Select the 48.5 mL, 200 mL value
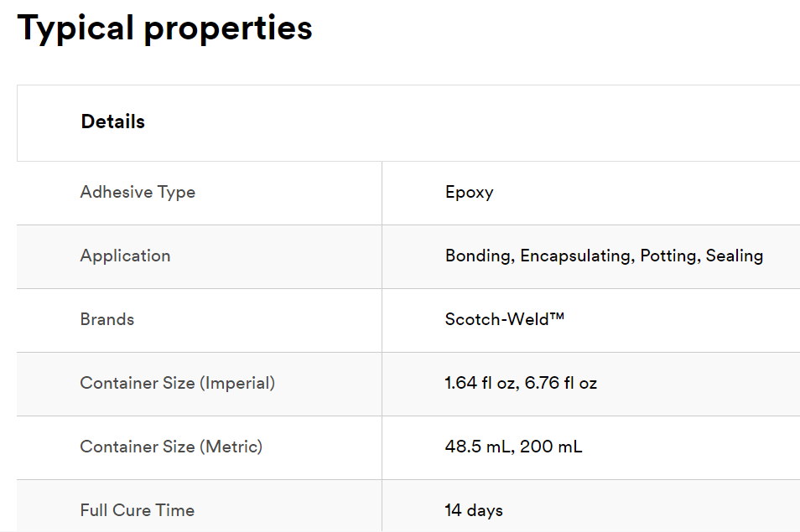This screenshot has width=800, height=532. [x=513, y=447]
